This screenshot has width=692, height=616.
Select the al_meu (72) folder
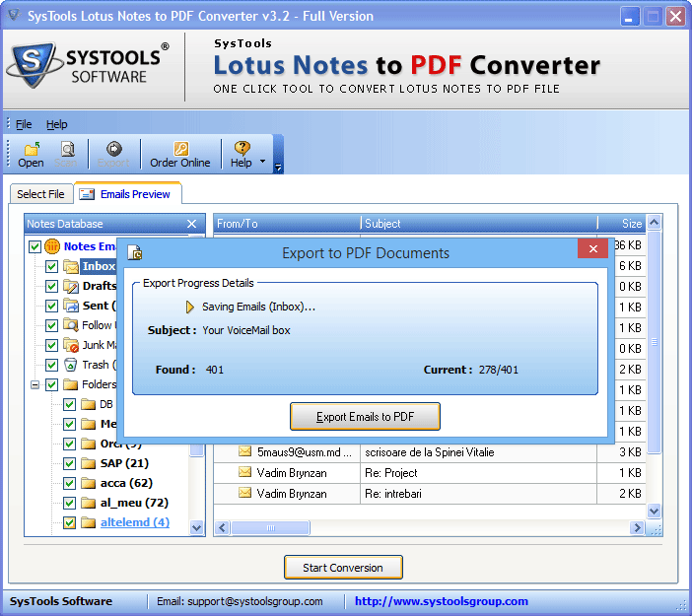(x=135, y=503)
